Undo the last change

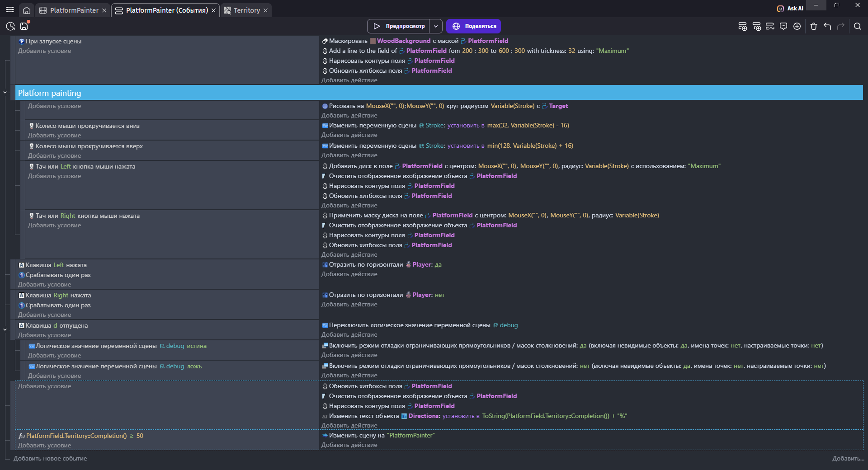(827, 26)
